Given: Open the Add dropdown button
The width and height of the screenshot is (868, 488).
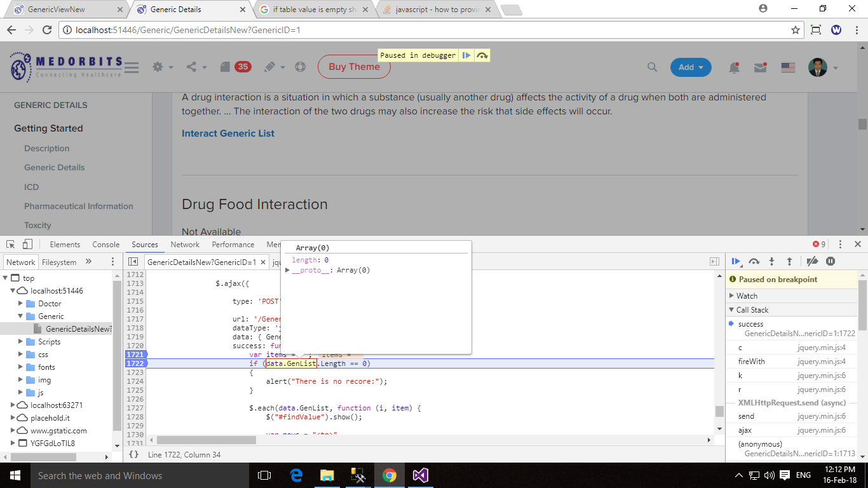Looking at the screenshot, I should click(x=691, y=67).
